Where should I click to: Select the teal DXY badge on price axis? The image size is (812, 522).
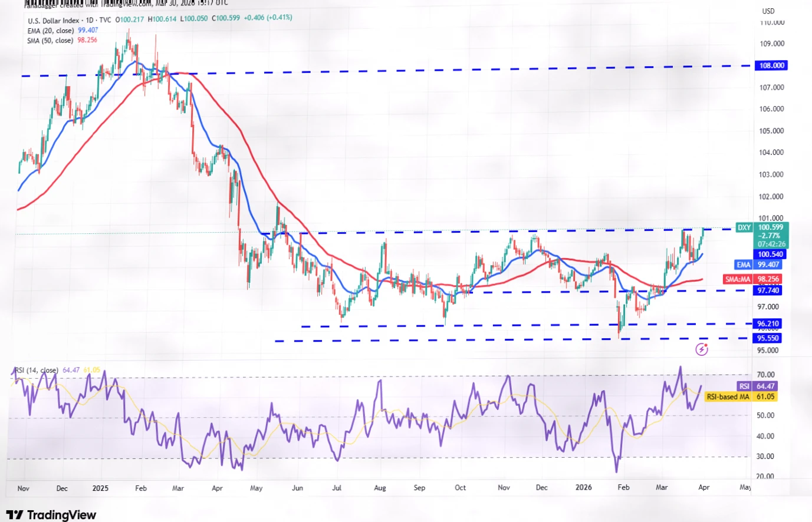click(744, 227)
